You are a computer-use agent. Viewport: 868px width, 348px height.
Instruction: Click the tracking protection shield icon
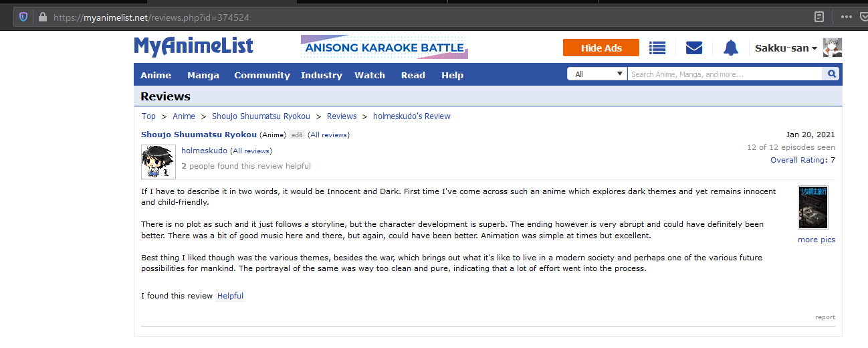tap(23, 17)
